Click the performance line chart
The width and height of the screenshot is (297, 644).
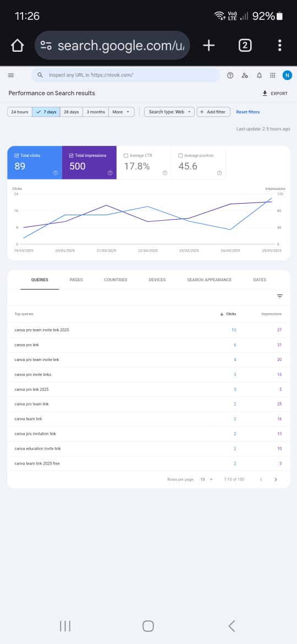click(148, 219)
